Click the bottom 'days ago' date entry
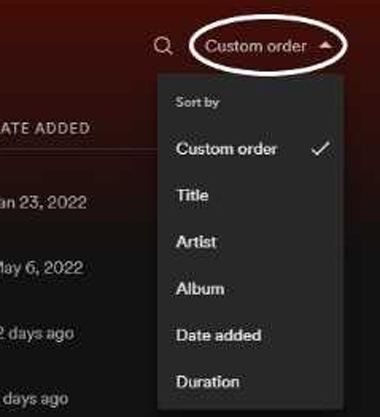This screenshot has height=417, width=380. pyautogui.click(x=34, y=399)
